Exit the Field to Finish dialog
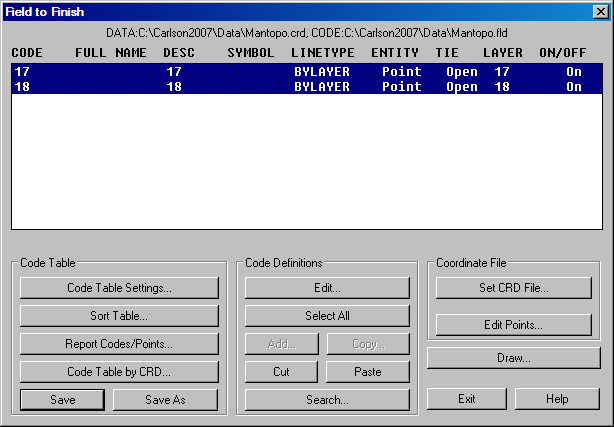 click(466, 399)
